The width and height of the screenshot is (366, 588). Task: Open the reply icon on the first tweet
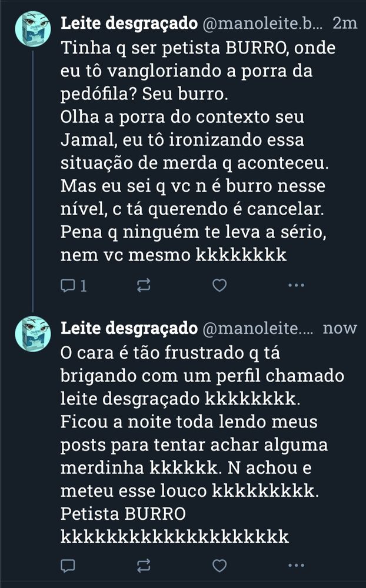(x=69, y=285)
